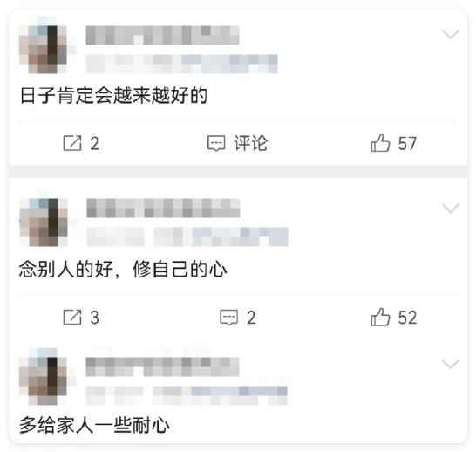The width and height of the screenshot is (476, 452).
Task: Select comment text 念别人的好，修自己的心
Action: 123,270
